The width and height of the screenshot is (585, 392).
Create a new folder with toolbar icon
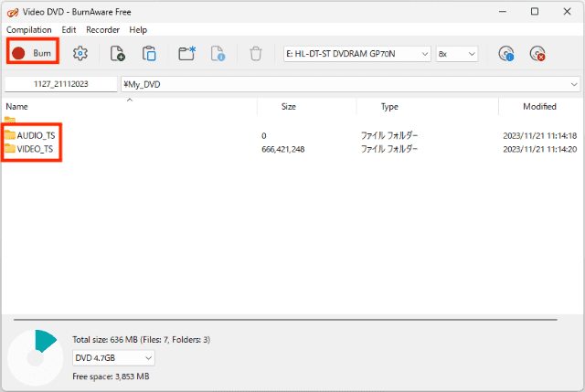pyautogui.click(x=186, y=54)
